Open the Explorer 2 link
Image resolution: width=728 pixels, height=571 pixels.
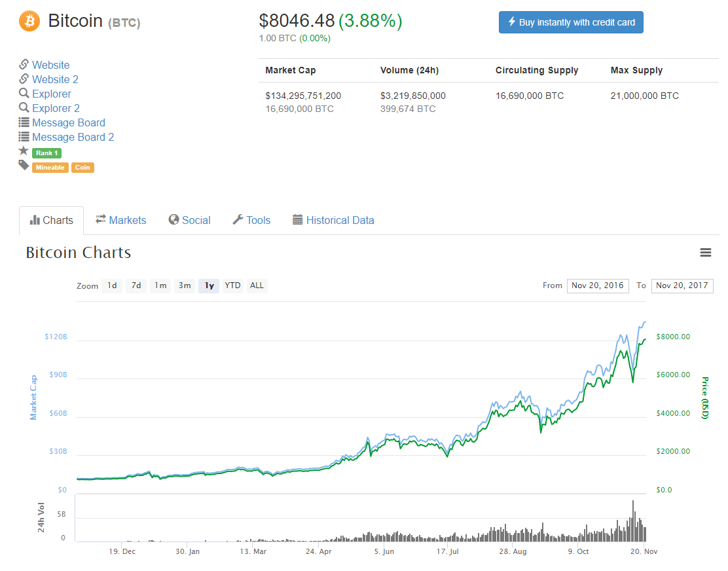click(x=56, y=108)
